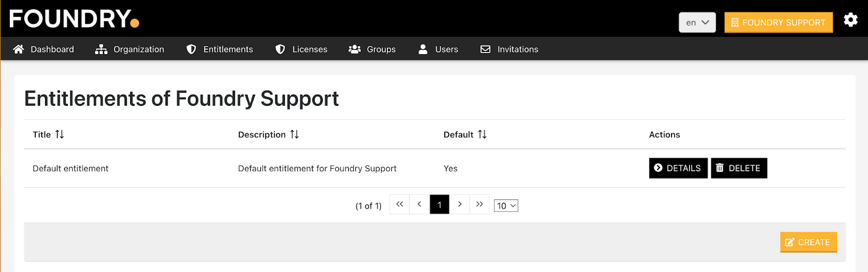Click the Dashboard home icon
The height and width of the screenshot is (272, 868).
[x=18, y=49]
